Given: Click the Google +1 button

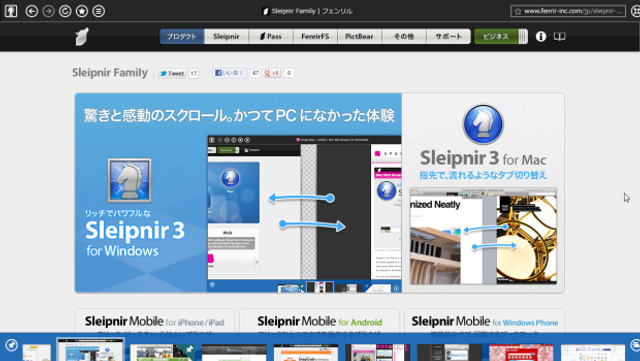Looking at the screenshot, I should 272,73.
